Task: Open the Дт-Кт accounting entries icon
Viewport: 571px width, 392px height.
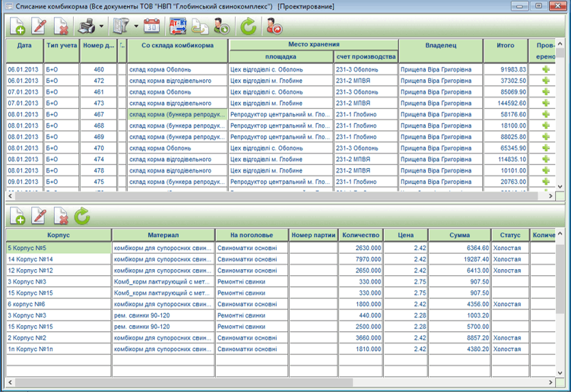Action: [177, 27]
